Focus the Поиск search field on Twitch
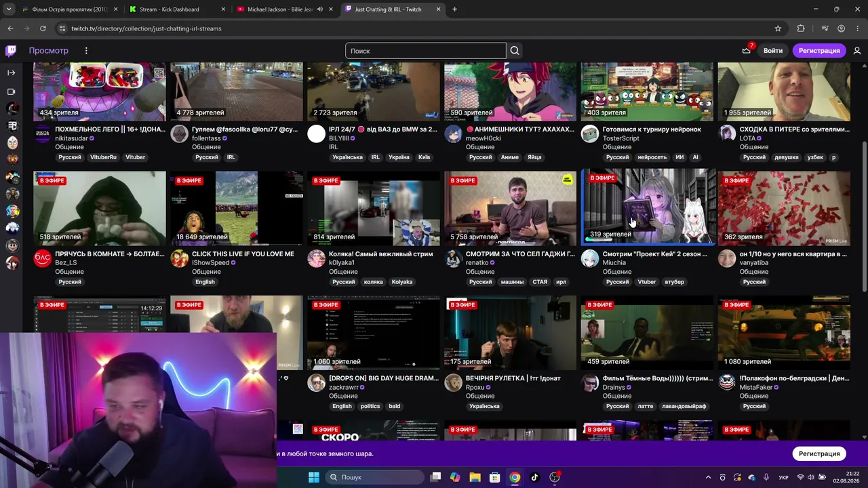The image size is (868, 488). (x=426, y=51)
